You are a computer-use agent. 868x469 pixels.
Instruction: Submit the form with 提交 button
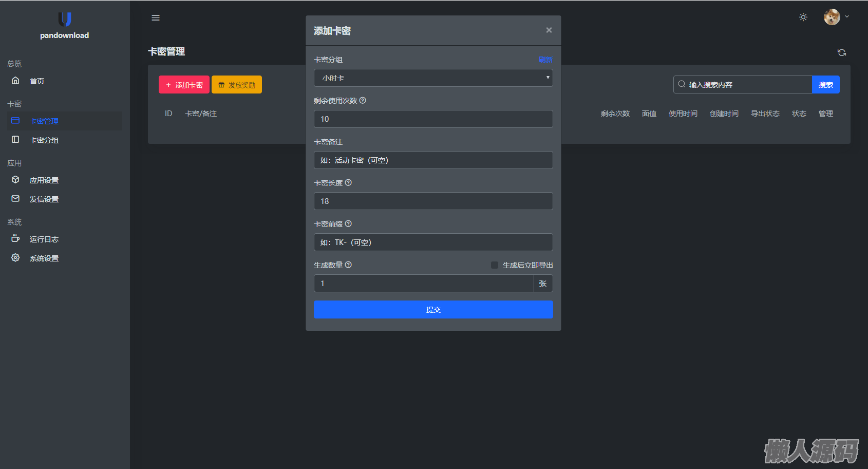[x=433, y=310]
